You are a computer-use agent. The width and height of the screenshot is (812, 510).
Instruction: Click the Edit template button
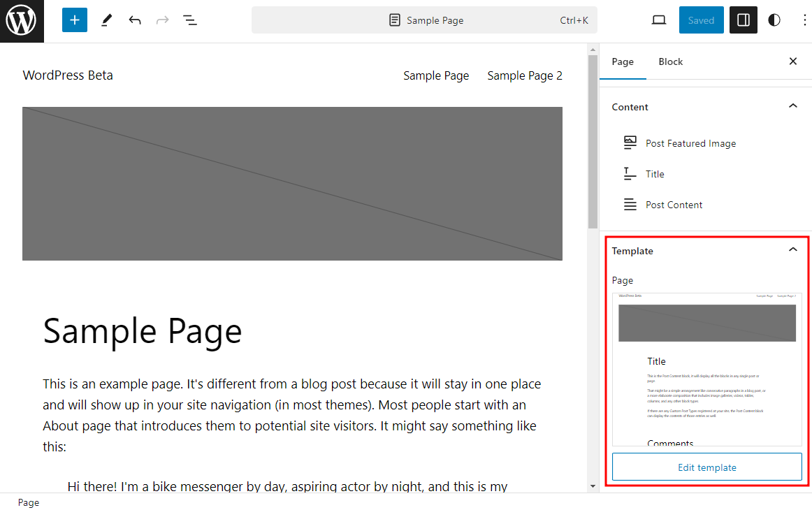click(706, 467)
